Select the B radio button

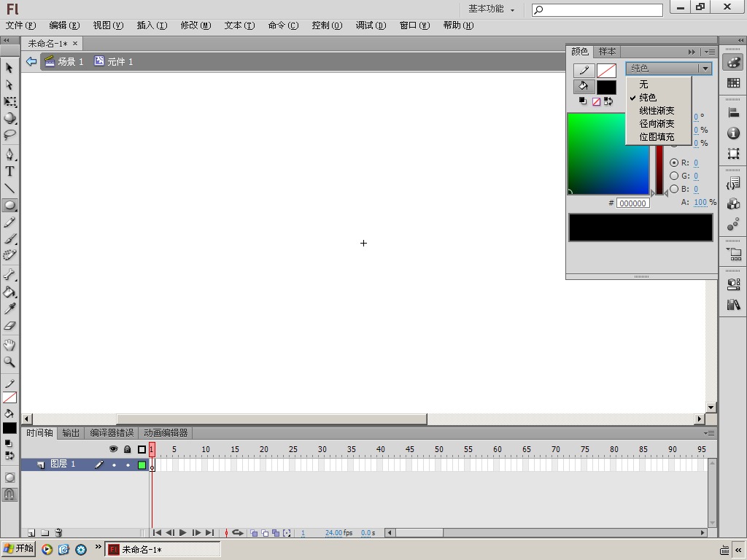point(673,189)
